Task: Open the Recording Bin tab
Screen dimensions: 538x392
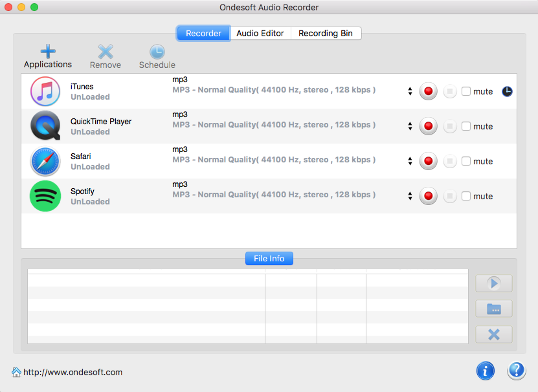Action: 326,33
